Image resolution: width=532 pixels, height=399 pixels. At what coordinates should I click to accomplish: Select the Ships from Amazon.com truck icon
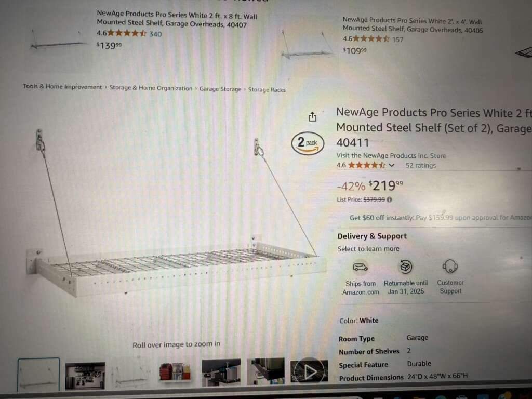click(361, 268)
